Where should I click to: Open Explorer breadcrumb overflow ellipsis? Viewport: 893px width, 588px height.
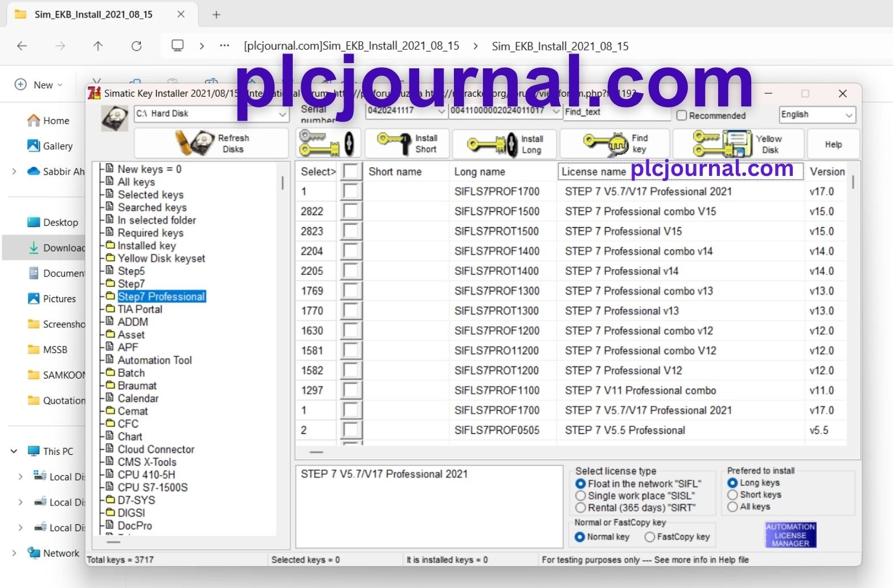click(224, 46)
